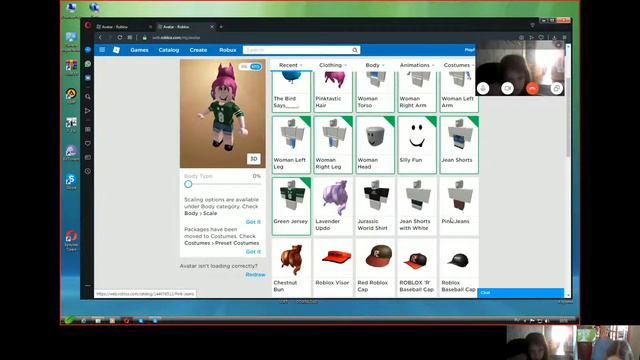Open WhatsApp in the Opera sidebar
640x360 pixels.
(88, 64)
